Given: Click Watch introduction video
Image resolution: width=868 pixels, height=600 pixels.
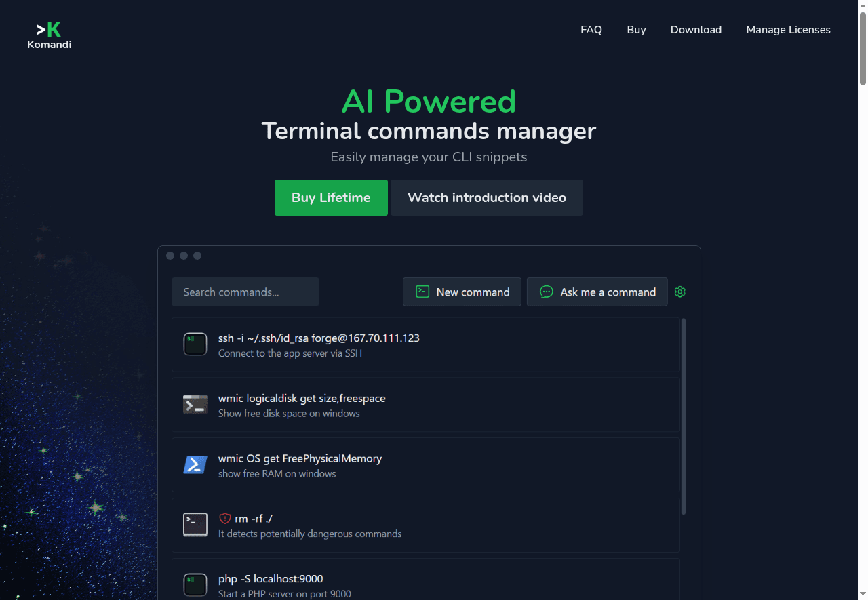Looking at the screenshot, I should coord(486,197).
